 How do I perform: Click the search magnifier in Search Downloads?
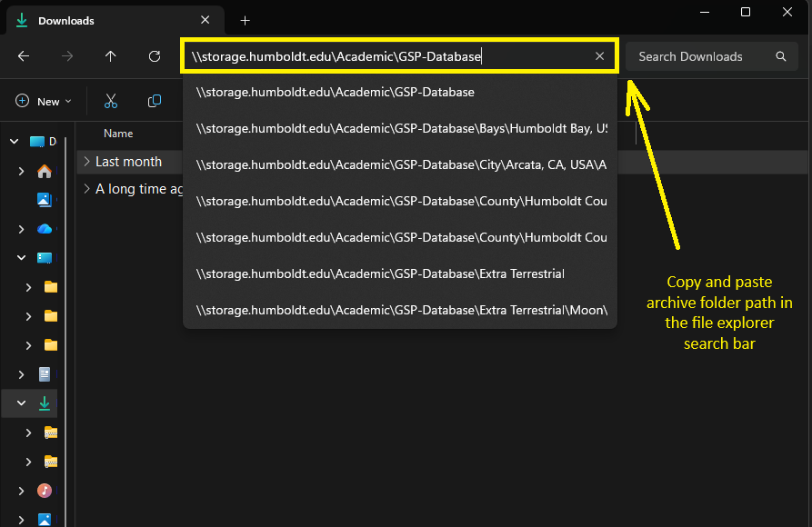[780, 56]
